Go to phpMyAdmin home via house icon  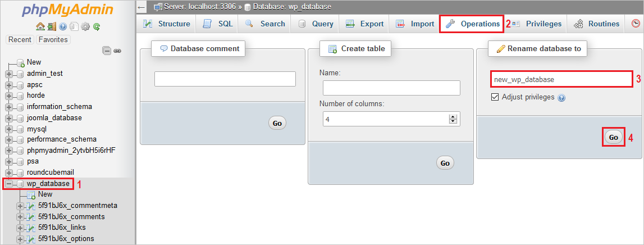point(40,26)
